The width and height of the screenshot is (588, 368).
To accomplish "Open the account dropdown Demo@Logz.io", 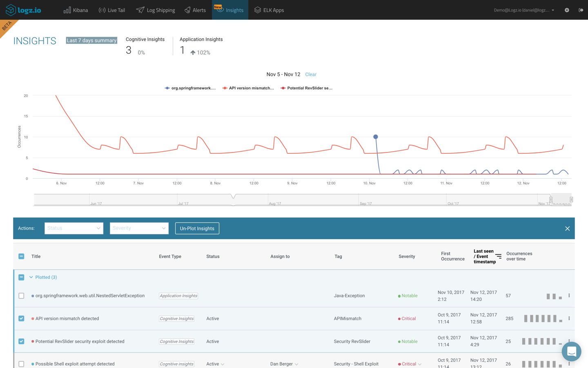I will pos(524,10).
